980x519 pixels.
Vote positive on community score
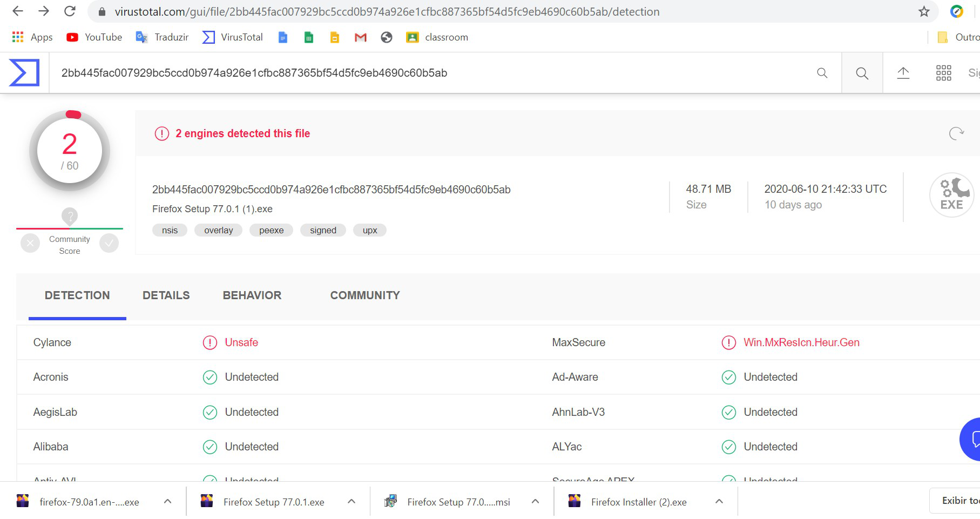pos(109,244)
